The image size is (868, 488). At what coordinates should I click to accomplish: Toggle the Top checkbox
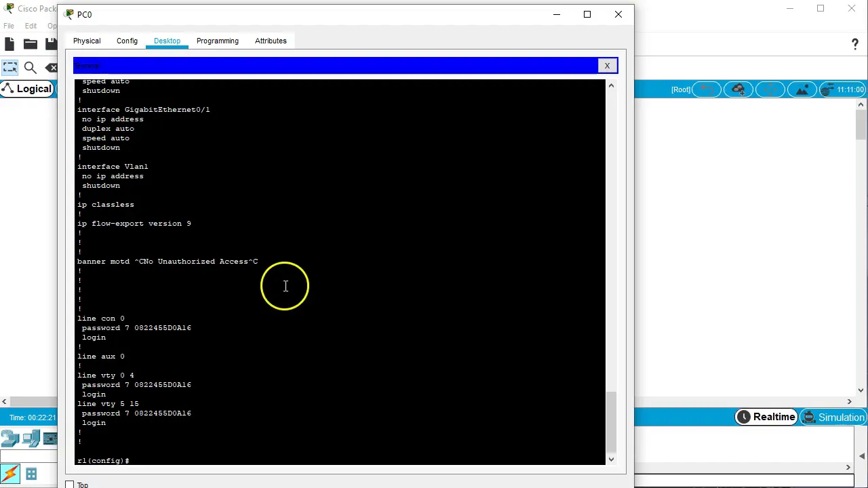click(70, 485)
